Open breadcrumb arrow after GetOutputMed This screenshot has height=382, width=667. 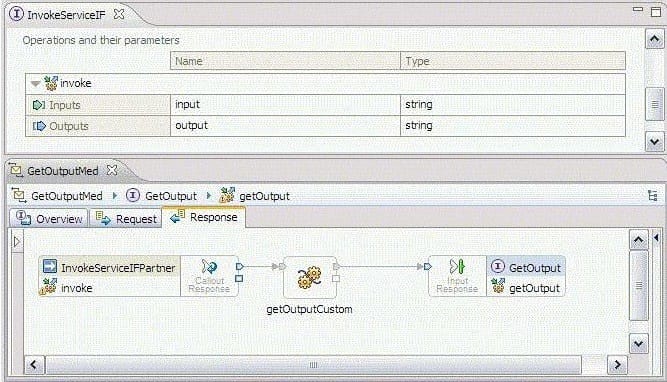click(x=114, y=196)
